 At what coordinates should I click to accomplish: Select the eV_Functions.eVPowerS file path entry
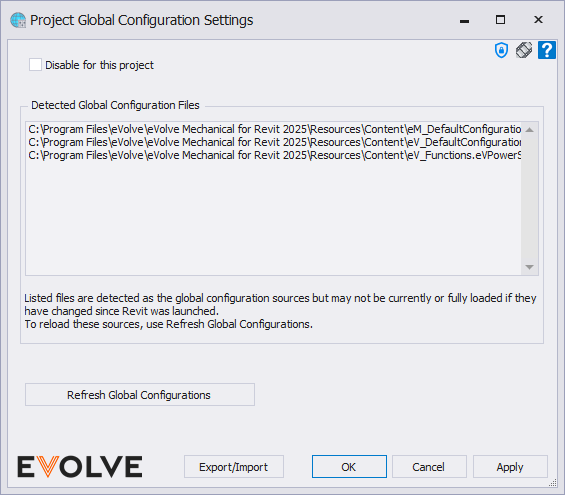[x=275, y=155]
